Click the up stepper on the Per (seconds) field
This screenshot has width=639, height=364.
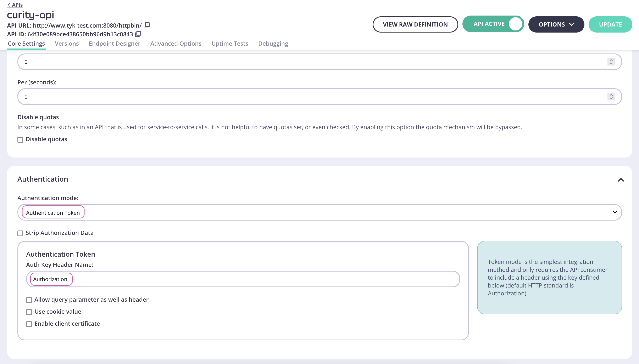click(611, 95)
